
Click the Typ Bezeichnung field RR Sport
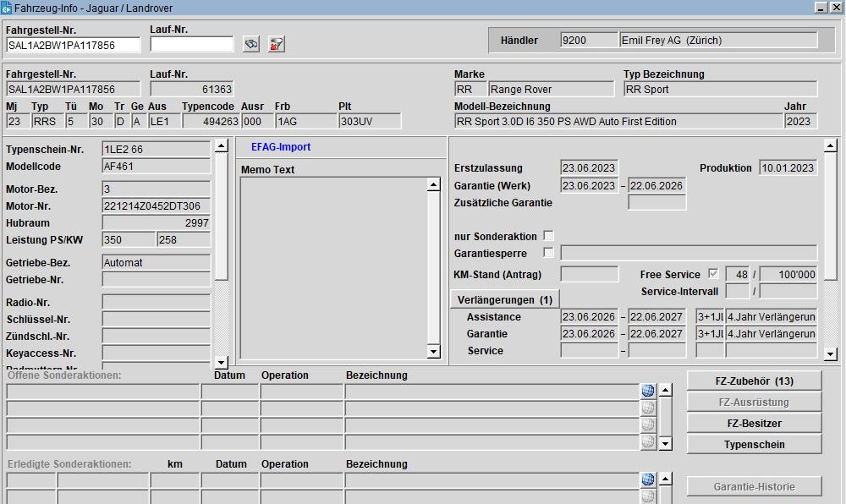(720, 89)
